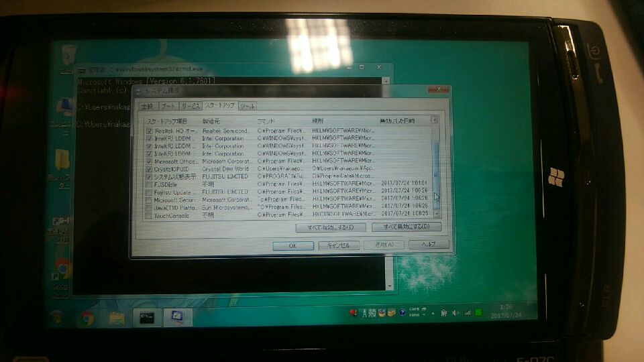Enable the Java(TM) Platform startup item checkbox

(149, 208)
